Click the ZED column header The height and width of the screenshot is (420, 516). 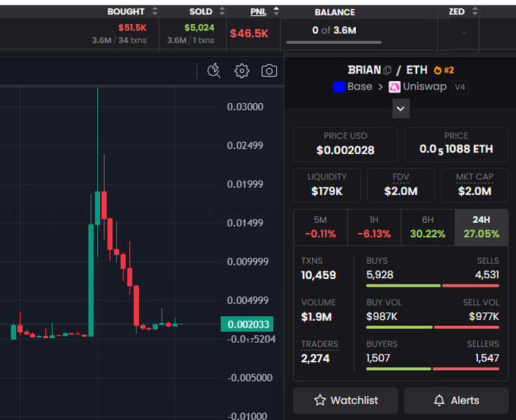click(x=457, y=12)
